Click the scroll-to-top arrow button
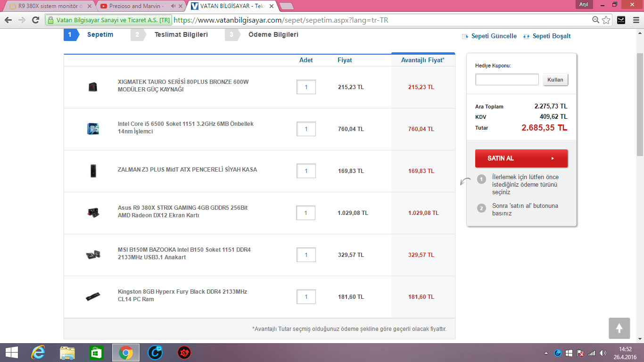Screen dimensions: 644x362 (x=619, y=328)
